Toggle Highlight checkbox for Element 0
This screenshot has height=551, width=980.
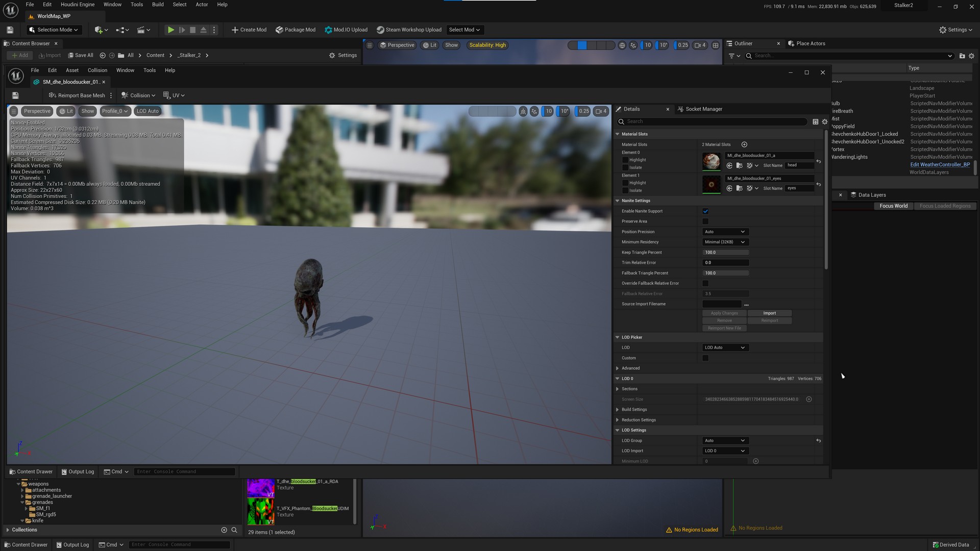(625, 160)
